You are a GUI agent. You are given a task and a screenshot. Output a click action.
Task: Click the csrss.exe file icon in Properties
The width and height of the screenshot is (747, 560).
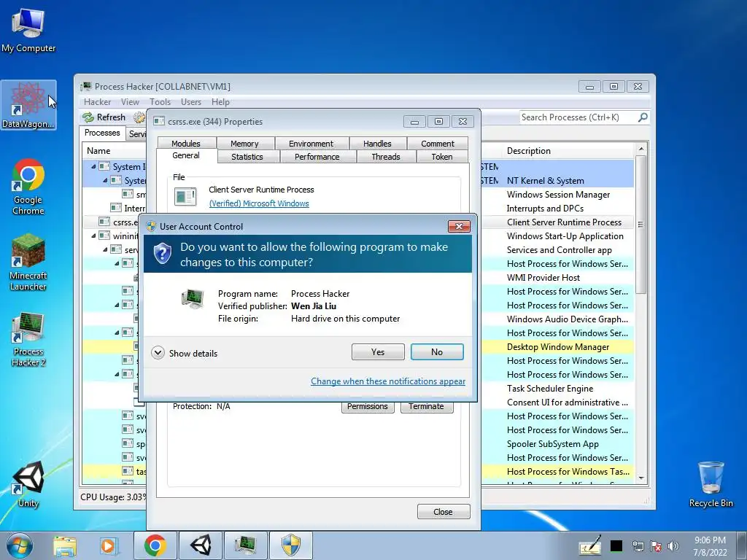(x=185, y=196)
